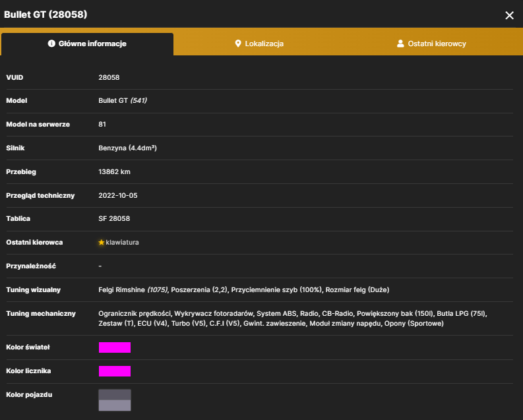Click the Przegląd techniczny label
The height and width of the screenshot is (420, 523).
click(x=40, y=196)
